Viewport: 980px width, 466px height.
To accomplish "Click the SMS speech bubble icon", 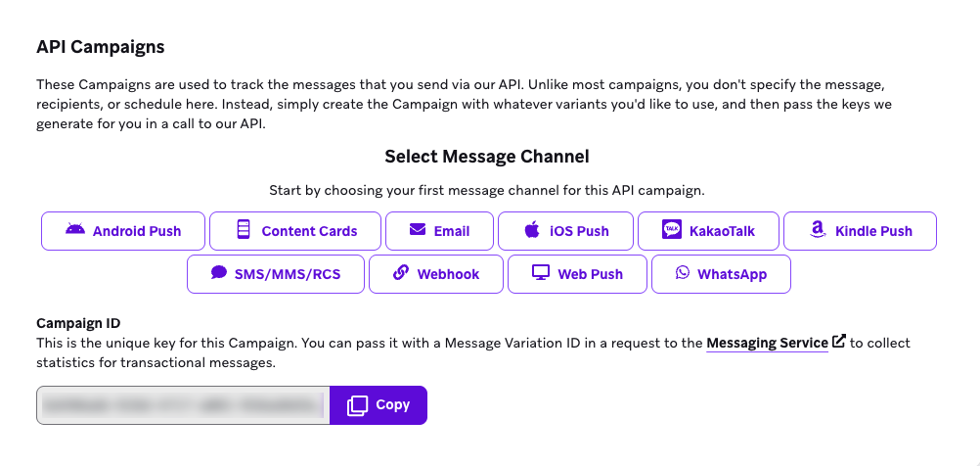I will [219, 273].
